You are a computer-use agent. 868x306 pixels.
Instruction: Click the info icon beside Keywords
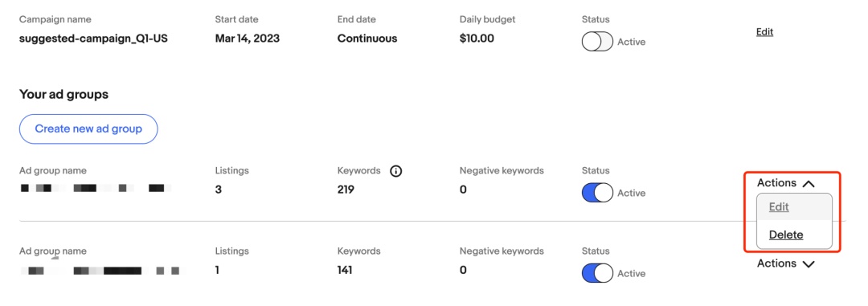(395, 171)
